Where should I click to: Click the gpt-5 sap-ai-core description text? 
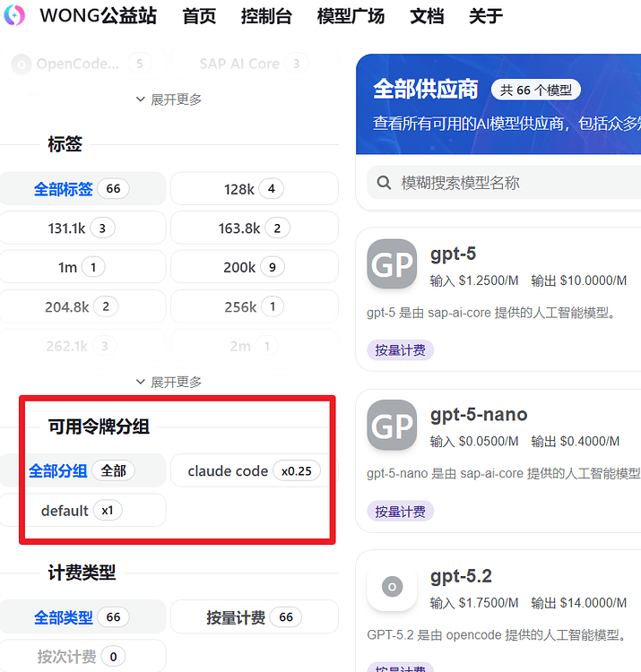[x=492, y=313]
